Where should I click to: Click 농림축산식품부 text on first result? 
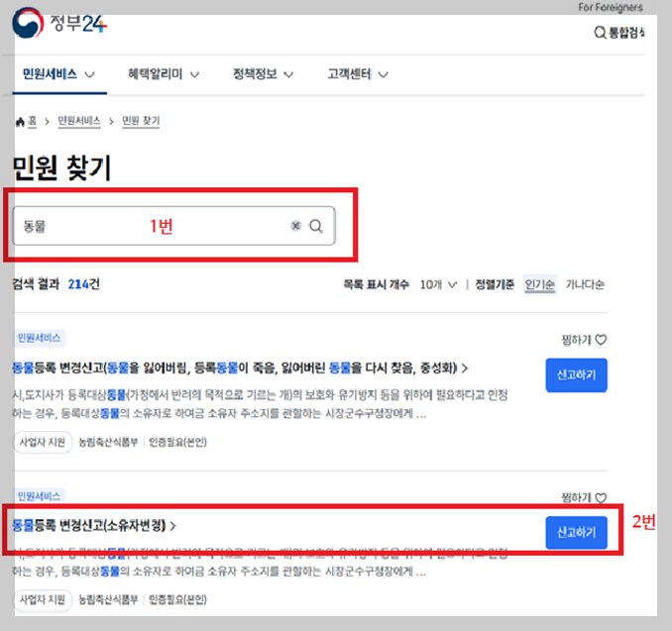pyautogui.click(x=108, y=442)
